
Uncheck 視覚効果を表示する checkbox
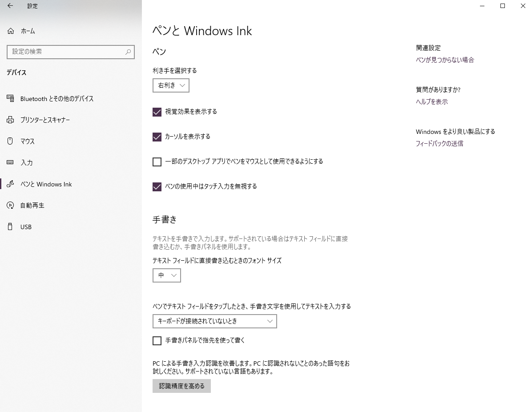157,112
